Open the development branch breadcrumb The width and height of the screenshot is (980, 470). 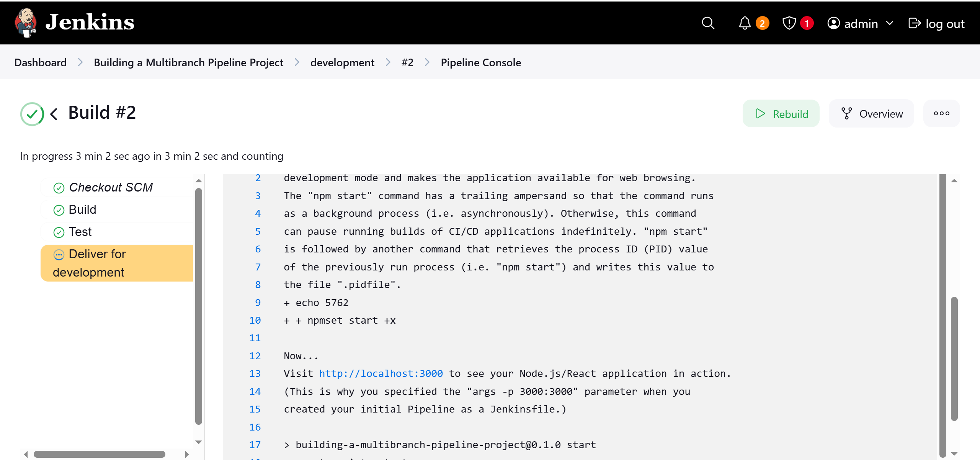342,62
